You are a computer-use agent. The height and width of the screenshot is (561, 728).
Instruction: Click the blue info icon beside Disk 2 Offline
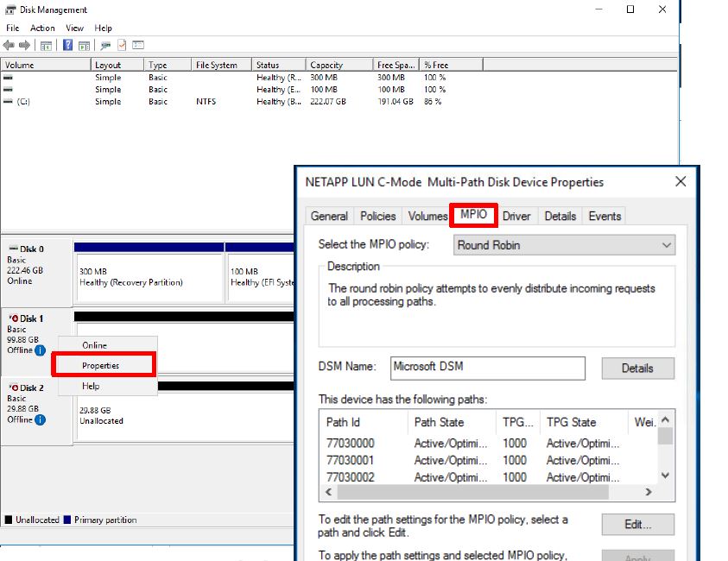(40, 419)
